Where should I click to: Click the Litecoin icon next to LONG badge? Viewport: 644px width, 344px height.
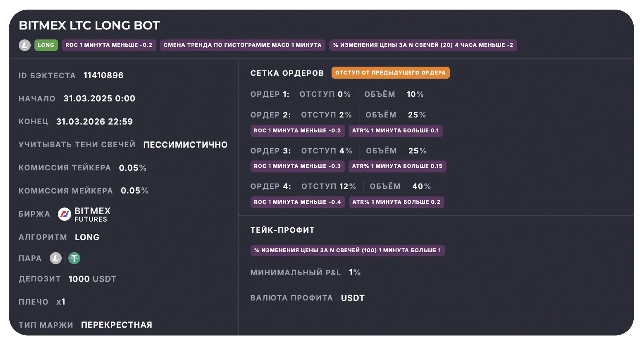[x=25, y=45]
